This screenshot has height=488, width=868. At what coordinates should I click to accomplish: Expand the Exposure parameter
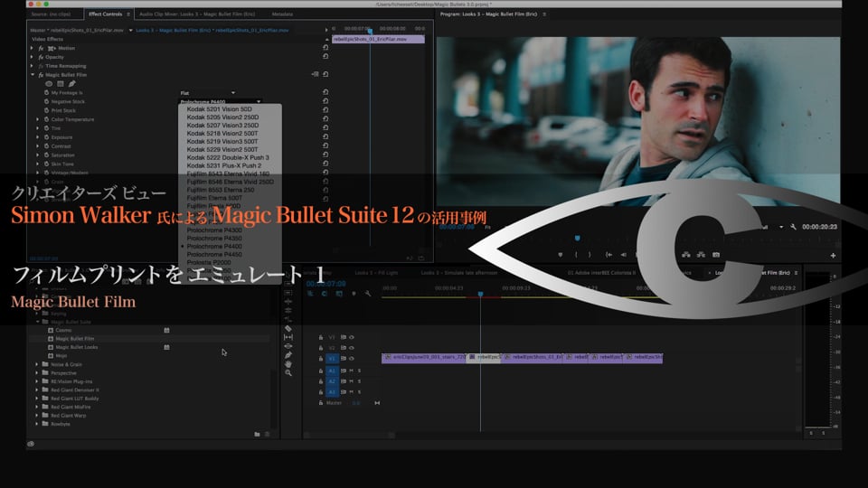(x=38, y=137)
